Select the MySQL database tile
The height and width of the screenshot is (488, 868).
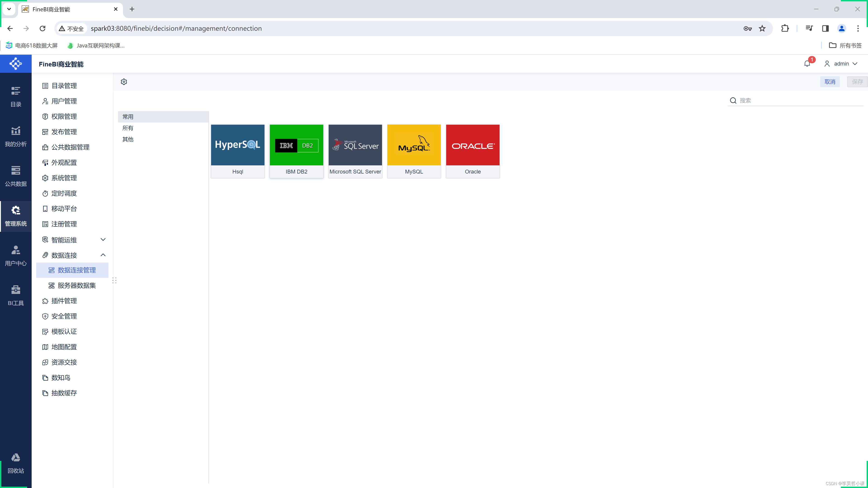tap(414, 151)
